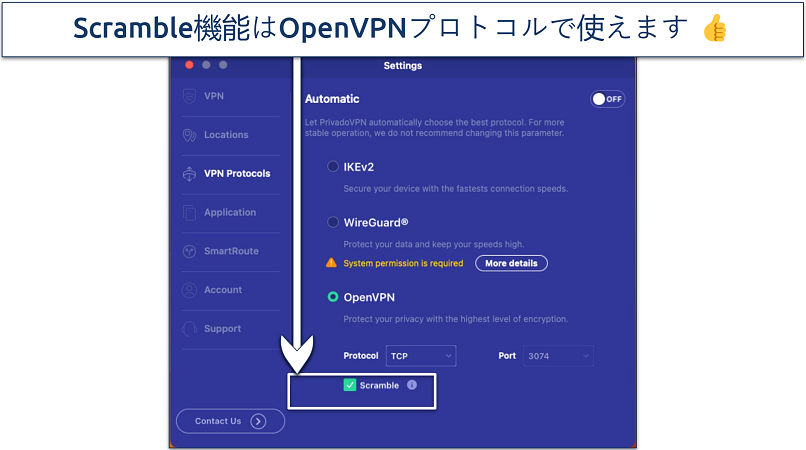Select the WireGuard radio button

[333, 222]
